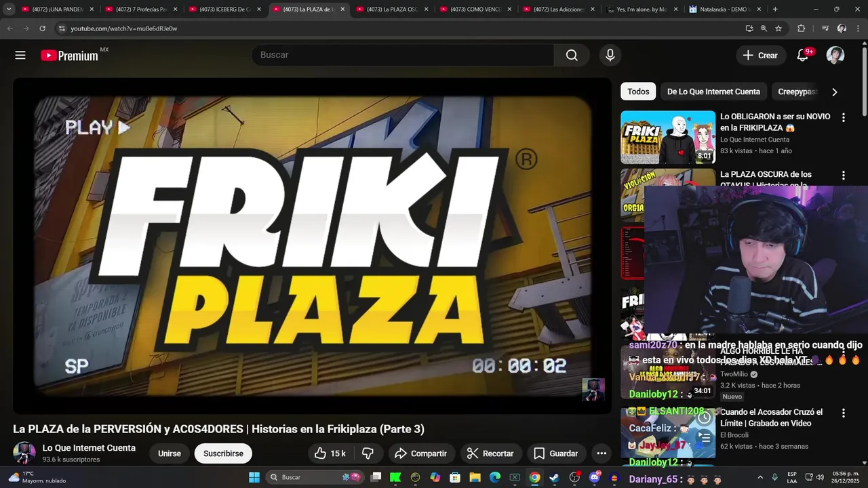Screen dimensions: 868x488
Task: Open options for 'Cuando el Acosador Cruzó el Límite'
Action: coord(843,413)
